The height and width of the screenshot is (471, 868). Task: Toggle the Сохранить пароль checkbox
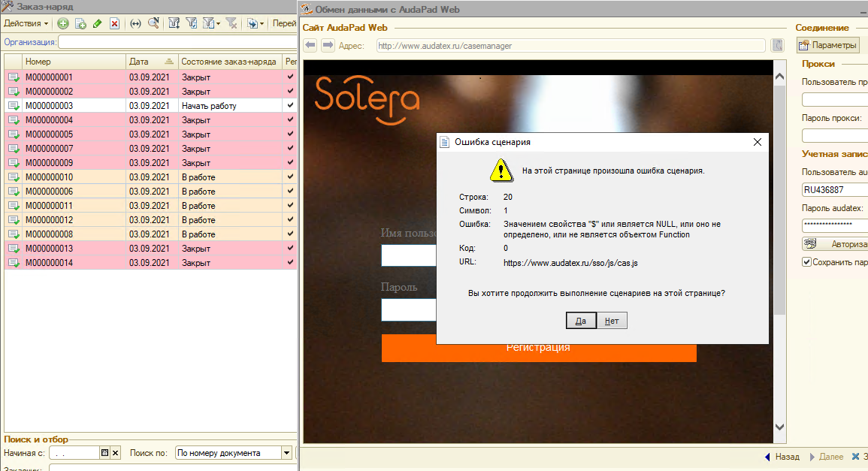coord(806,261)
